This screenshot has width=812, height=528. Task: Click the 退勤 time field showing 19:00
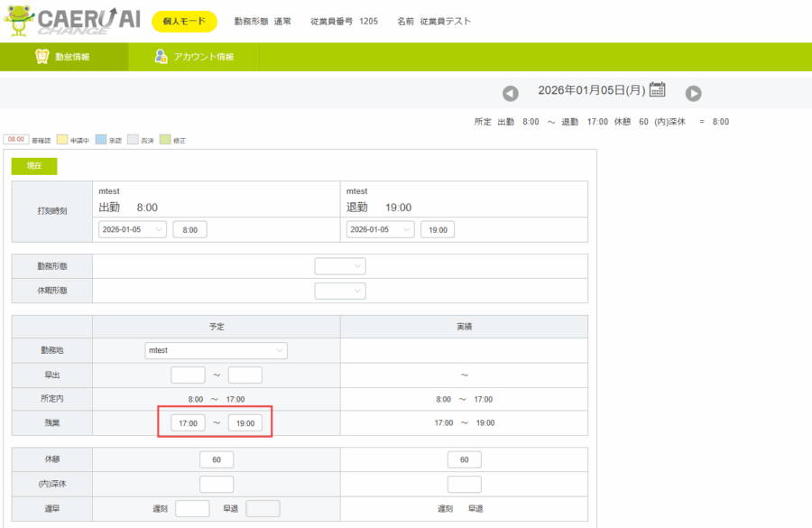(438, 229)
